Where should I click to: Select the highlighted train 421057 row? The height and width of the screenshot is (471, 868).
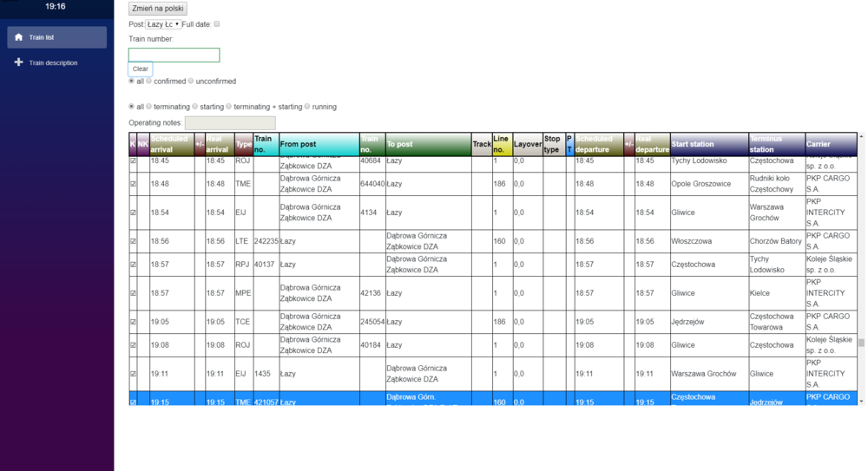[493, 398]
